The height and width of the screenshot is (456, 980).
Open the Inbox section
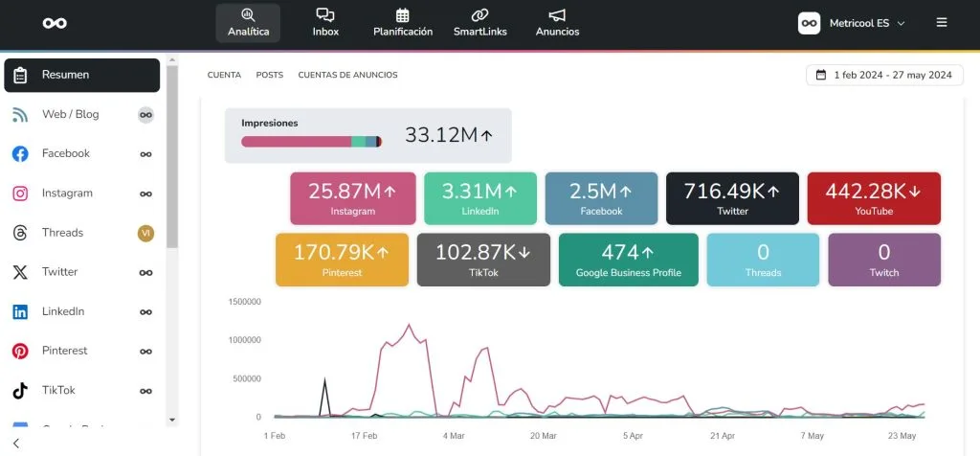click(325, 23)
